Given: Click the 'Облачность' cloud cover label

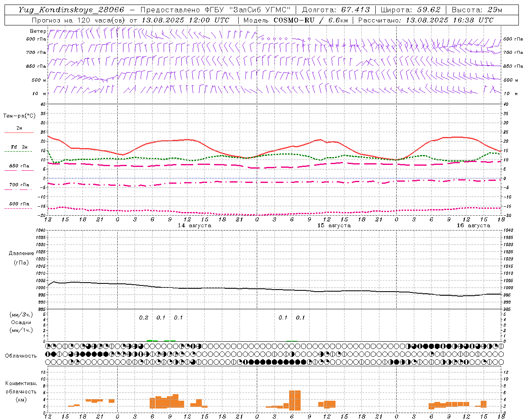Looking at the screenshot, I should click(x=21, y=356).
